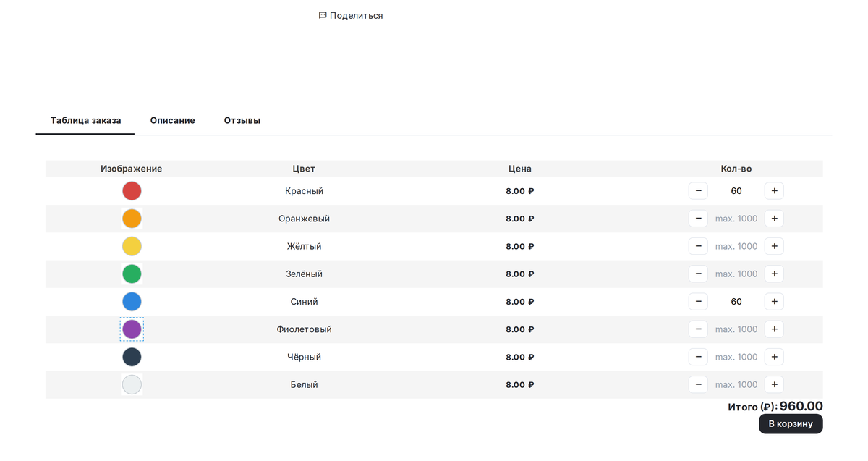Increase quantity for Жёлтый
This screenshot has width=868, height=461.
pos(774,246)
